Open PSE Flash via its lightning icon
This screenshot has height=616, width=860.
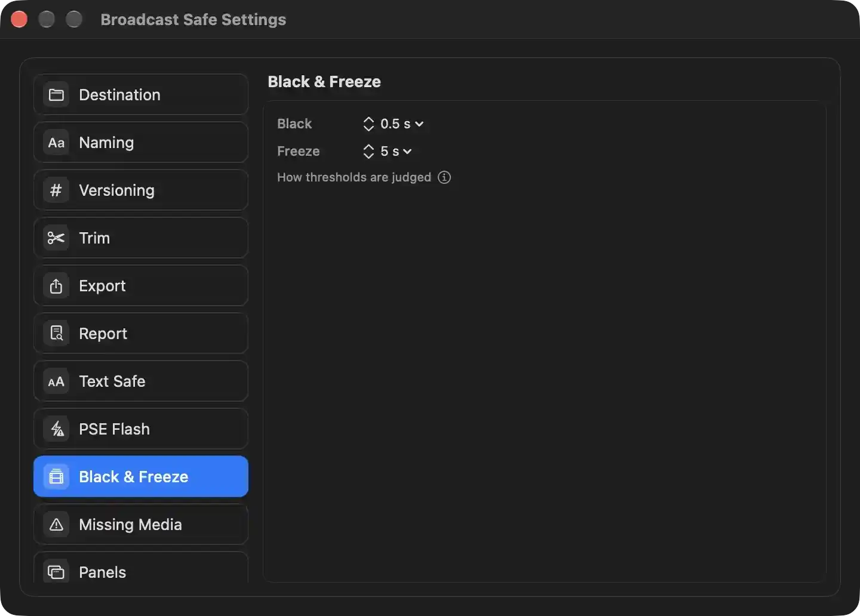pos(56,429)
